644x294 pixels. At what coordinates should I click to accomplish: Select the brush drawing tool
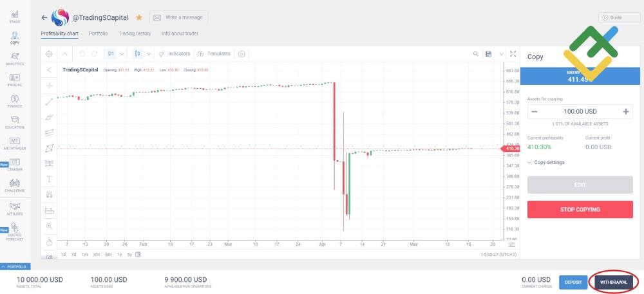click(50, 117)
